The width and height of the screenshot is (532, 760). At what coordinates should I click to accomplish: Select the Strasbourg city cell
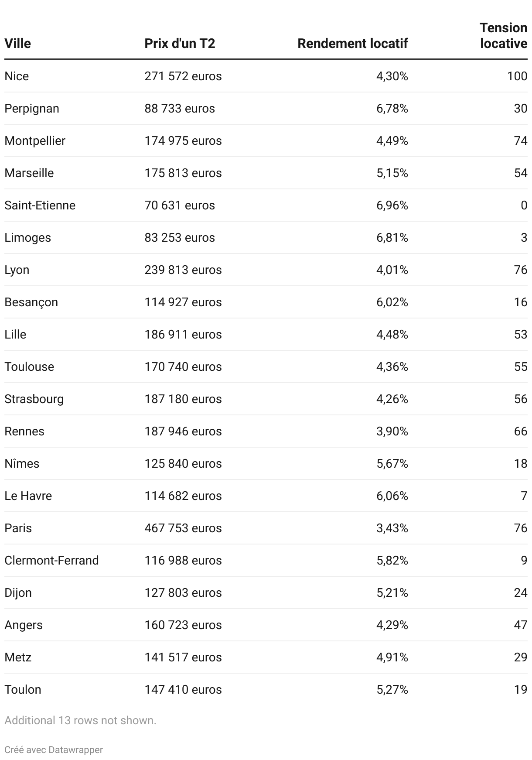(34, 399)
